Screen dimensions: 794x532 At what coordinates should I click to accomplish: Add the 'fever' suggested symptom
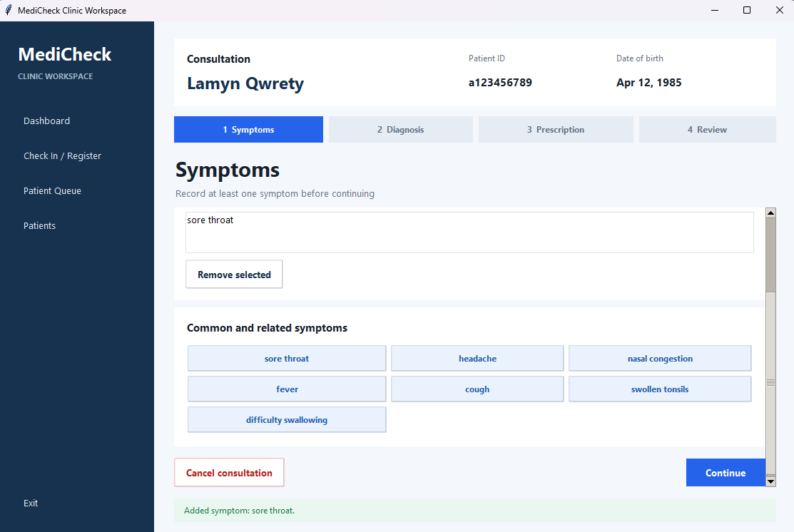click(x=287, y=389)
